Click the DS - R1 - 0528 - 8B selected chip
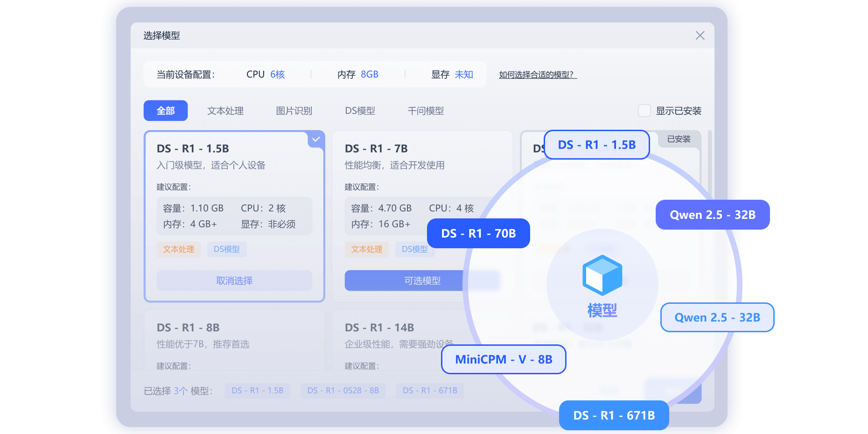Viewport: 868px width, 434px height. [x=343, y=391]
